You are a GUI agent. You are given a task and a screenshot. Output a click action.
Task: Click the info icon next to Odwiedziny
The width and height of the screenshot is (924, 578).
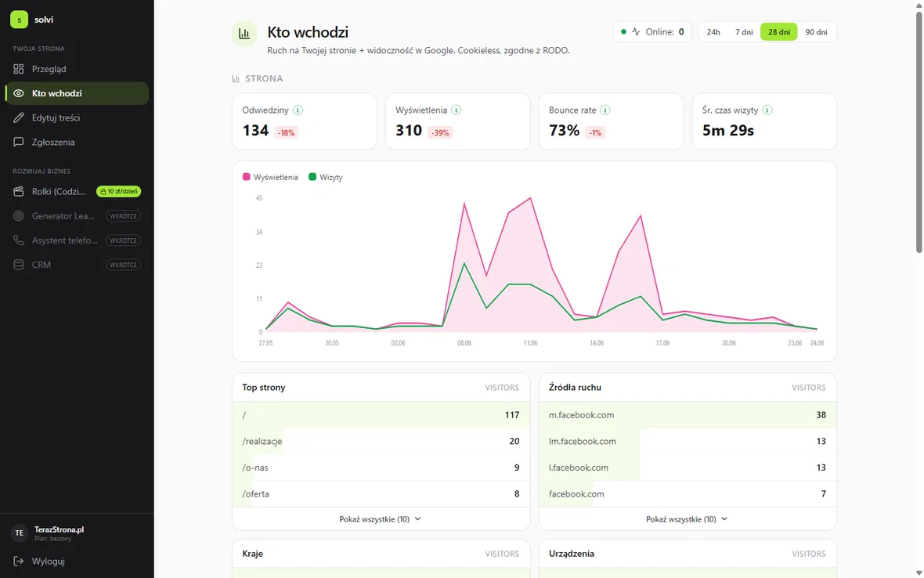coord(298,110)
